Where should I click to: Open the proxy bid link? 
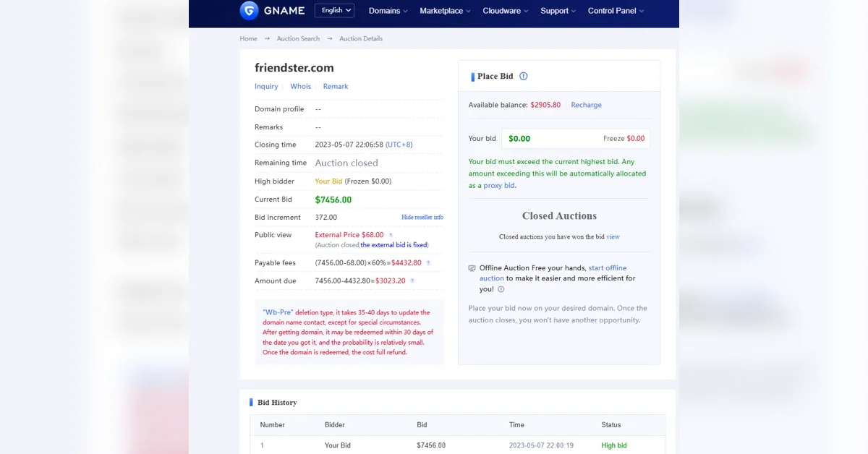(x=499, y=185)
